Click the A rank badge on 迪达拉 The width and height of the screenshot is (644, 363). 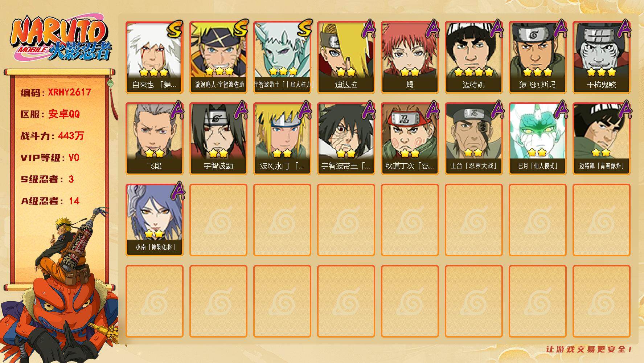(x=368, y=29)
